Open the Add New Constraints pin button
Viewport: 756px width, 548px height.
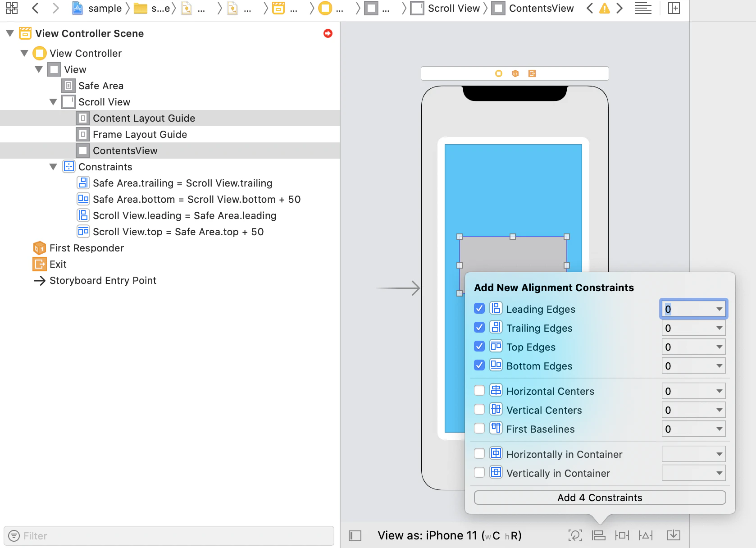point(622,535)
